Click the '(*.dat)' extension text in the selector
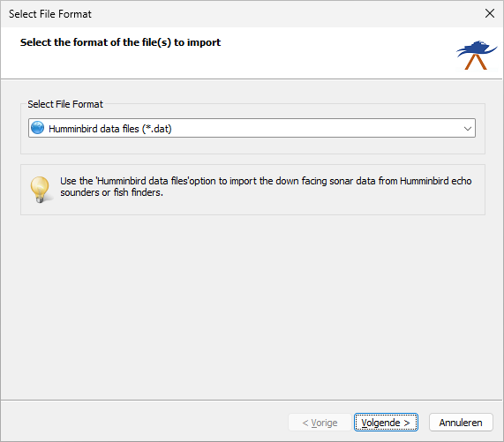 pyautogui.click(x=157, y=129)
